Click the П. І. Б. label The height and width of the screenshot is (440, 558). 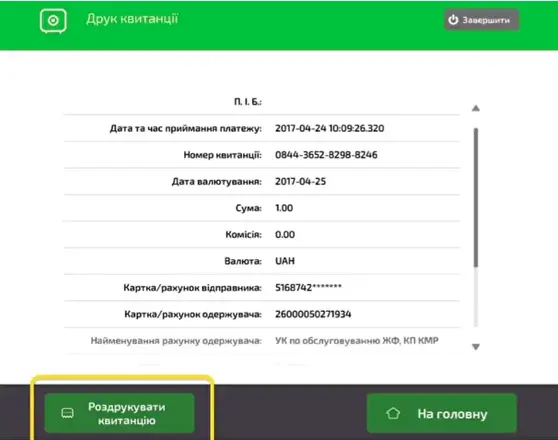tap(248, 102)
